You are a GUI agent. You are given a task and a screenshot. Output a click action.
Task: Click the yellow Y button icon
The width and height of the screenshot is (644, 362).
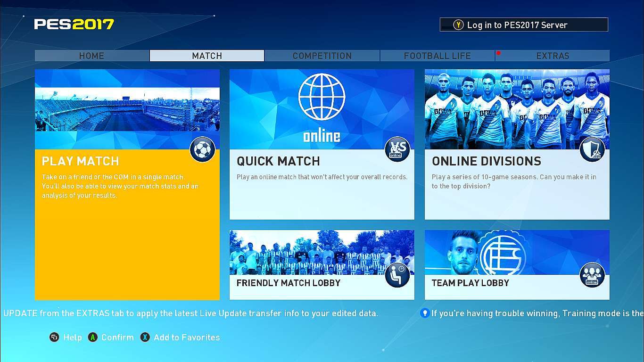(x=458, y=25)
